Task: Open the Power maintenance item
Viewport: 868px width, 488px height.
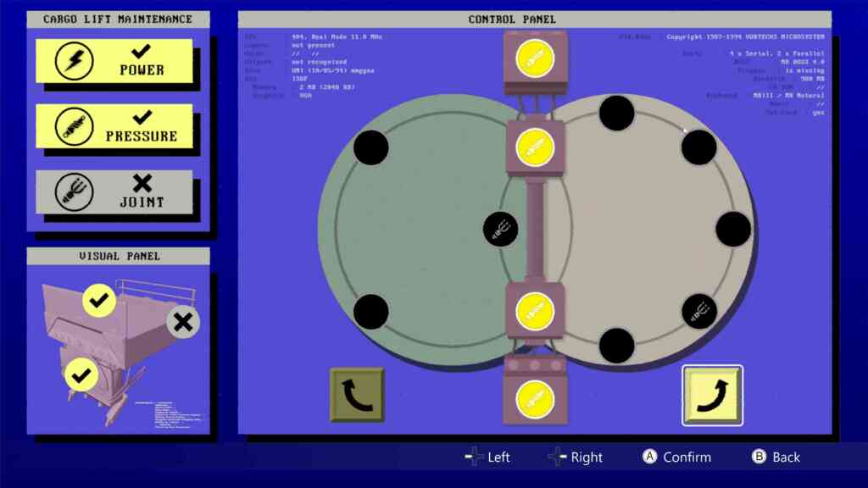Action: (x=114, y=61)
